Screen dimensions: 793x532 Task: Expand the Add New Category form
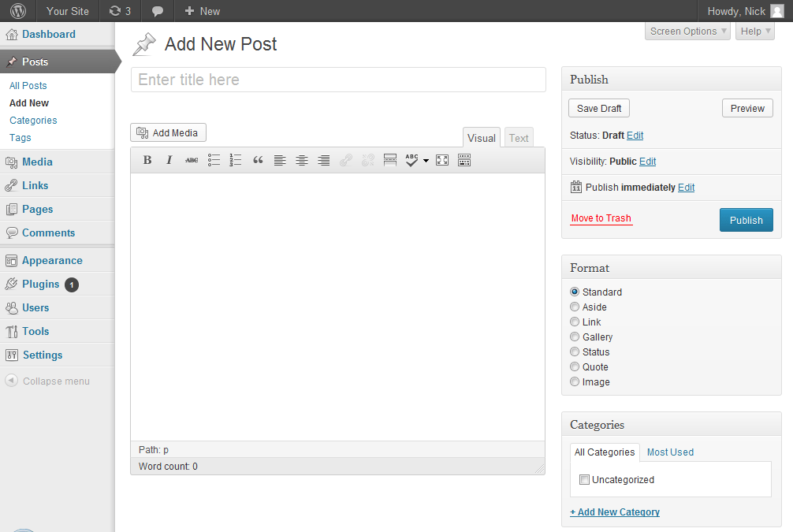(615, 512)
